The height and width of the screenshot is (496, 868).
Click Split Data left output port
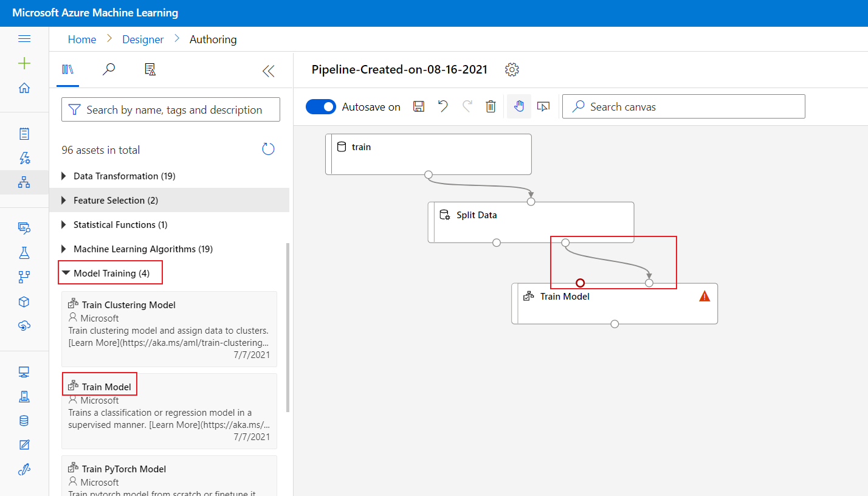point(497,243)
